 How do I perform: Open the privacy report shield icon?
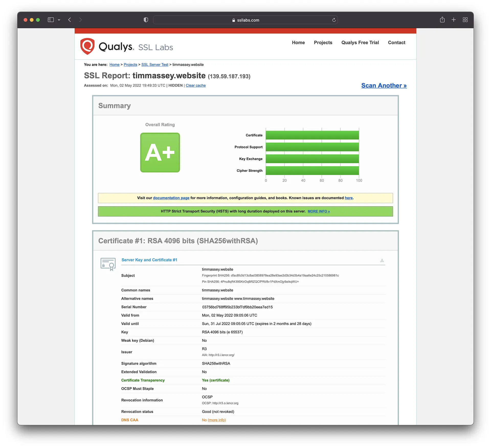tap(146, 20)
